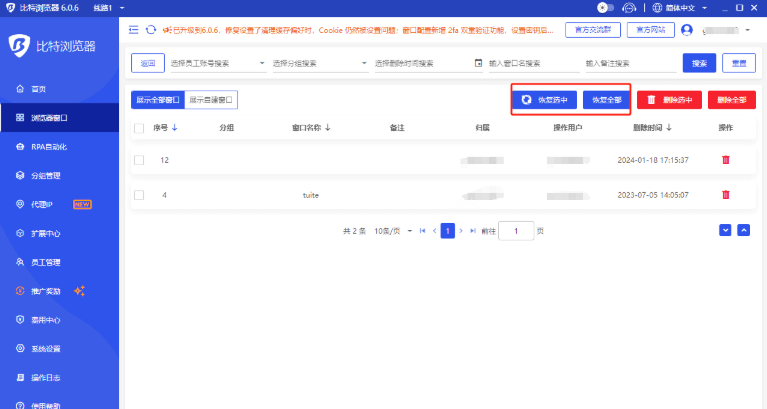The image size is (767, 409).
Task: Delete row 12 using its trash icon
Action: (x=726, y=160)
